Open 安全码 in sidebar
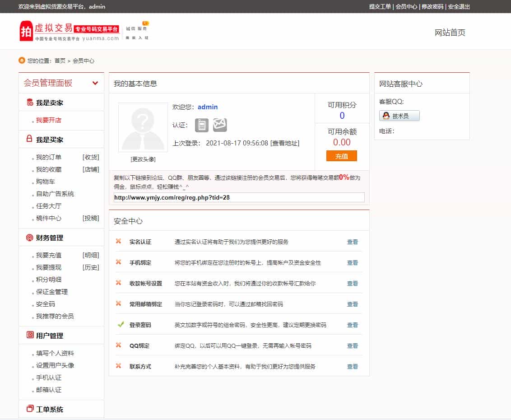 pos(45,304)
